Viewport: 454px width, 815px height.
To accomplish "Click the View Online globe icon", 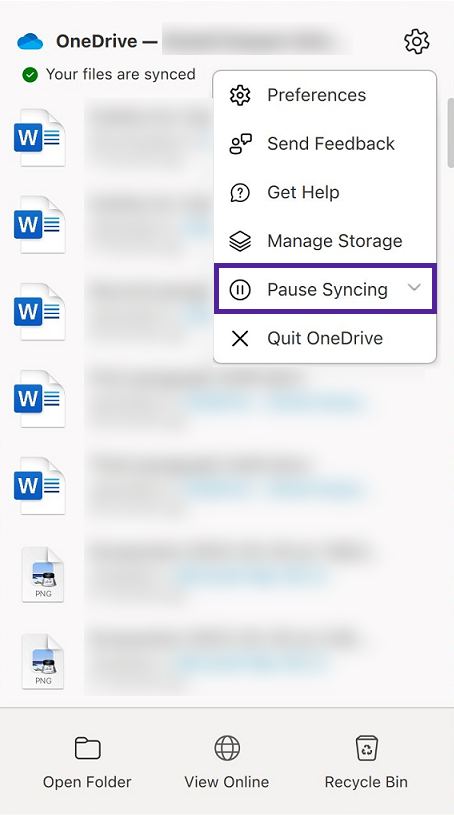I will (x=227, y=748).
